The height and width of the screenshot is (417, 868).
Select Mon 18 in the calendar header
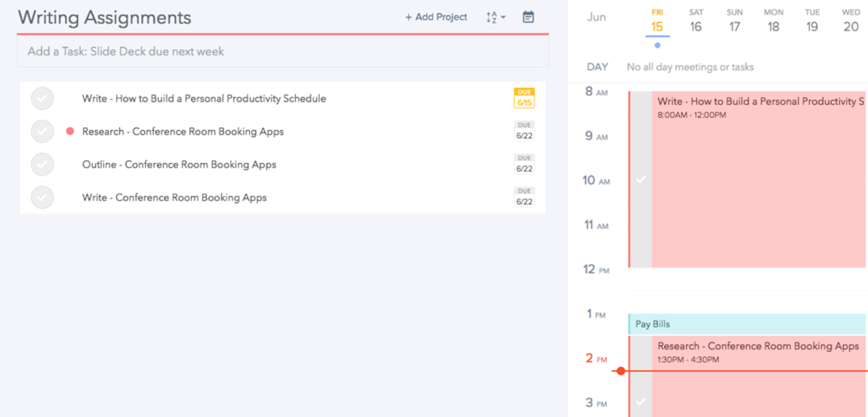coord(773,21)
